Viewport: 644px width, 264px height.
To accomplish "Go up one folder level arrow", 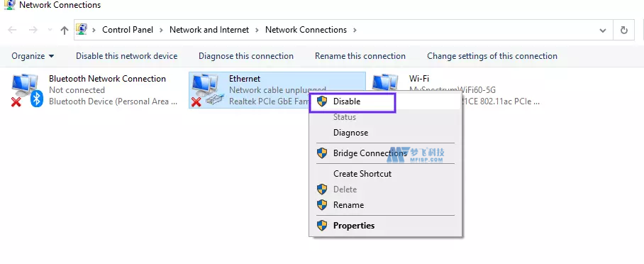I will coord(64,30).
